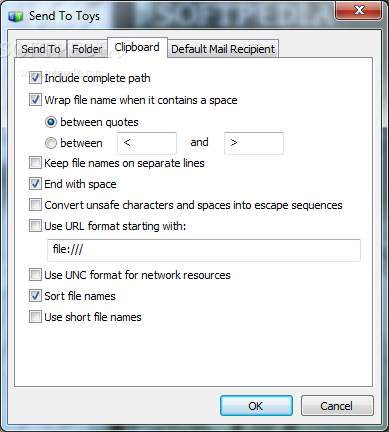Confirm settings with the OK button
389x432 pixels.
point(256,406)
